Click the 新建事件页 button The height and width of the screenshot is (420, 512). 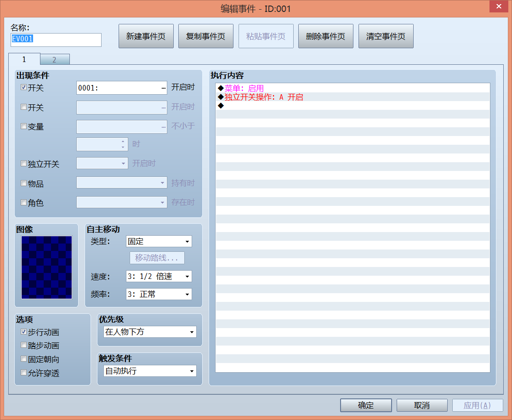coord(146,36)
